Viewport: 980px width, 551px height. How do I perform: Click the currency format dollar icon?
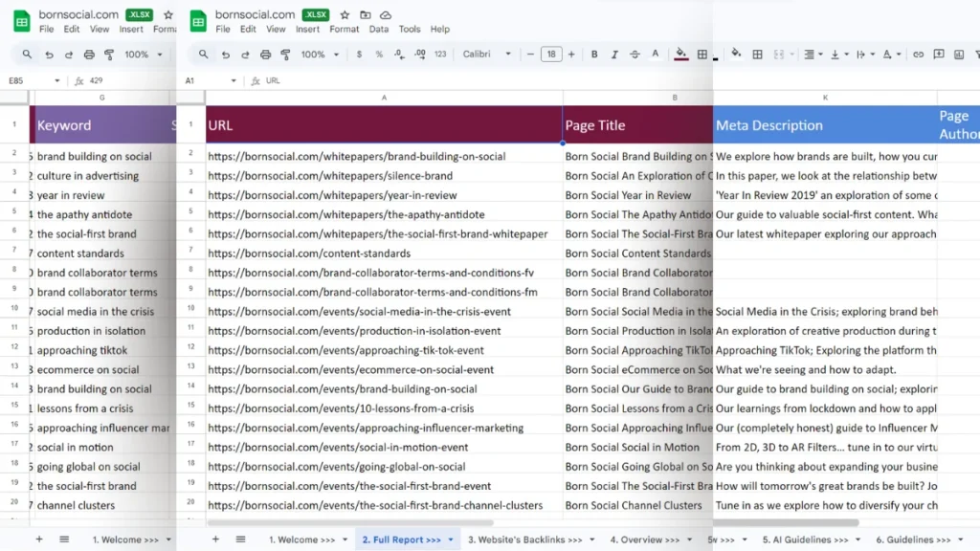coord(359,55)
